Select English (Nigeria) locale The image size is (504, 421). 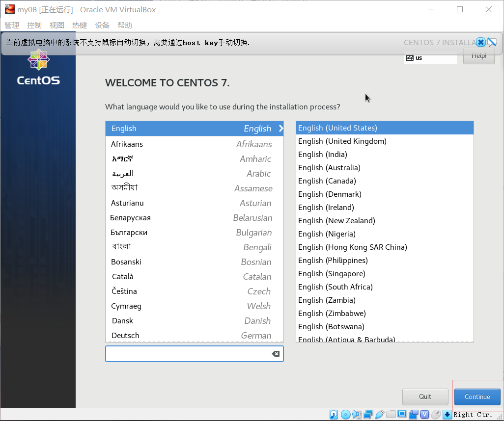pyautogui.click(x=385, y=234)
